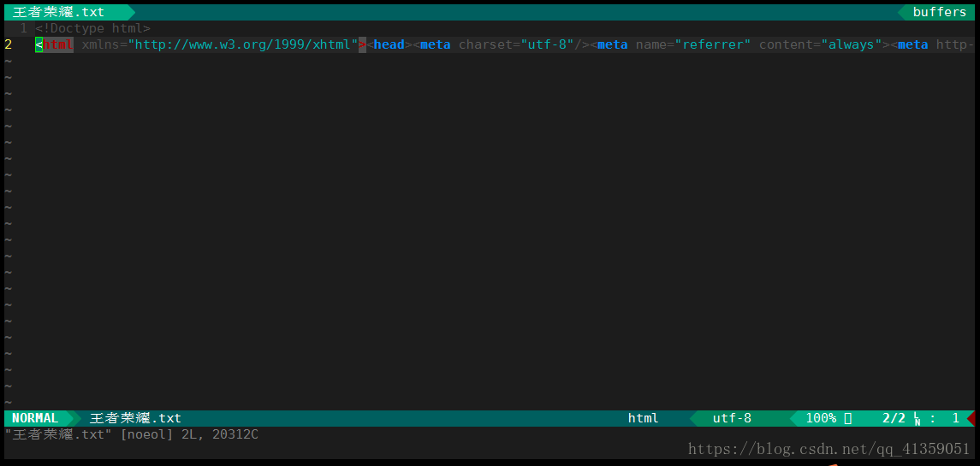Place cursor on the Doctype html line
The height and width of the screenshot is (466, 980).
92,28
